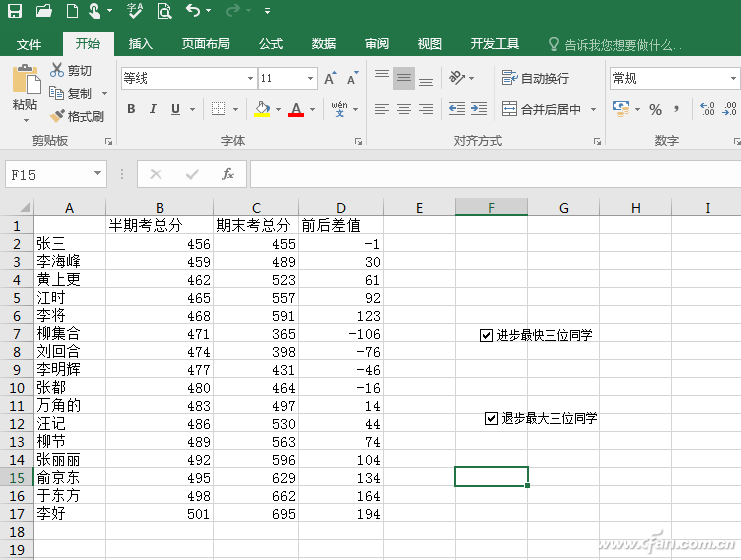Toggle Italic formatting icon
Image resolution: width=741 pixels, height=560 pixels.
153,109
